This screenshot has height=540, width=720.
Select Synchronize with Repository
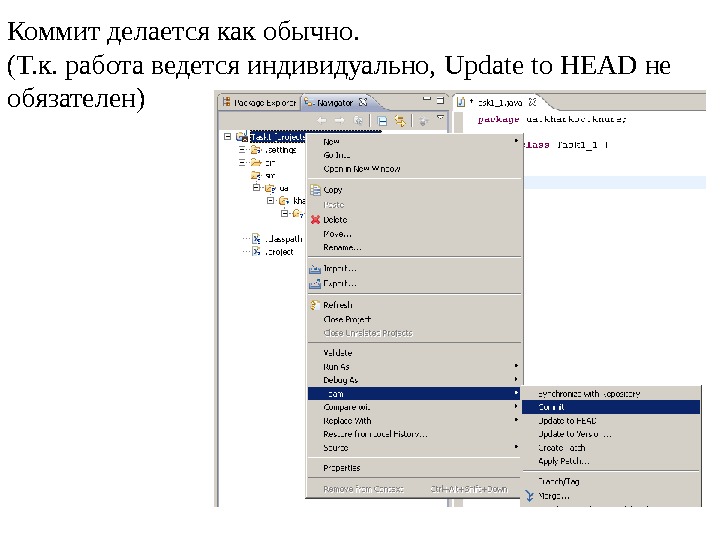611,394
